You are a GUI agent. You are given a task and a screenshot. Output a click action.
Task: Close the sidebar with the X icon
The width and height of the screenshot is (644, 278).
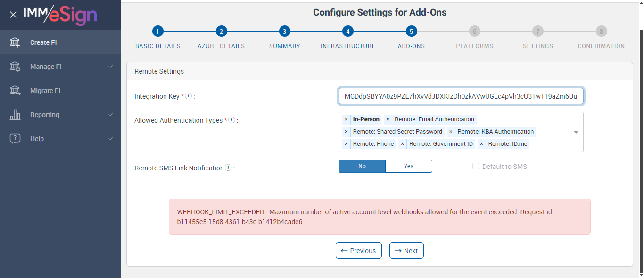[x=13, y=15]
